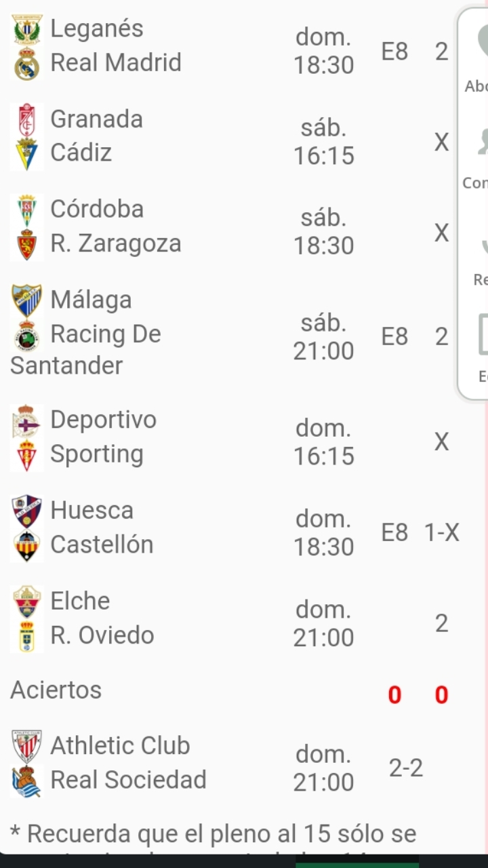The image size is (488, 868).
Task: Tap the 1-X prediction for Huesca–Castellón
Action: 442,533
